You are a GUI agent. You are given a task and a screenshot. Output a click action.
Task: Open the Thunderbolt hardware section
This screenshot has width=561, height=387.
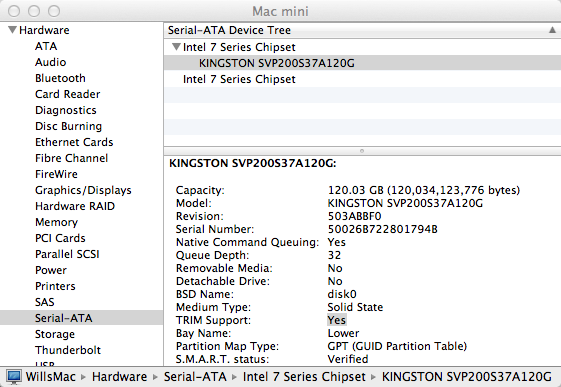pyautogui.click(x=68, y=350)
